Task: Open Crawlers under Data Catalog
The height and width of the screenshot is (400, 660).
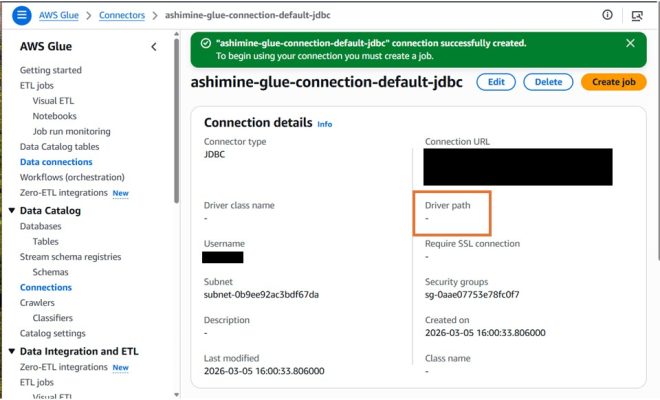Action: [x=37, y=302]
